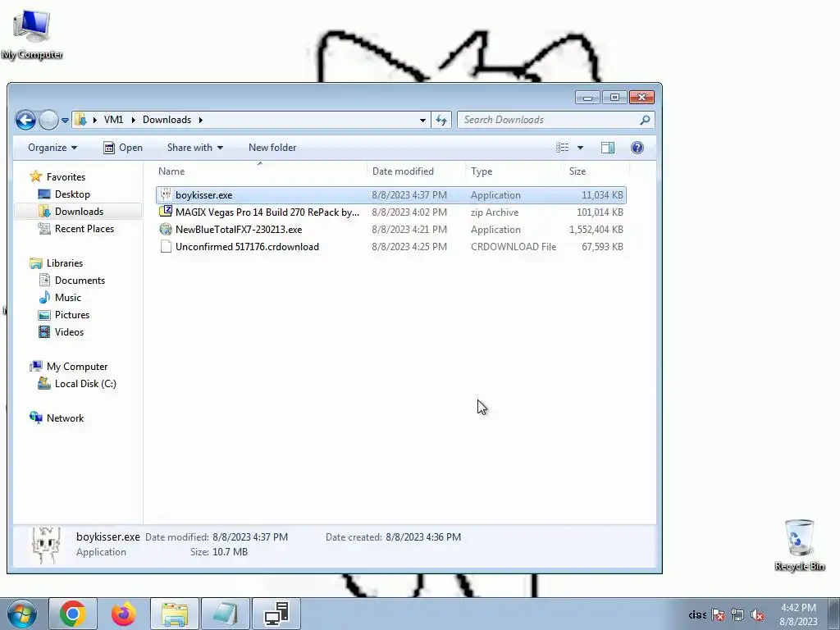
Task: Open the recent pages dropdown arrow
Action: click(x=65, y=121)
